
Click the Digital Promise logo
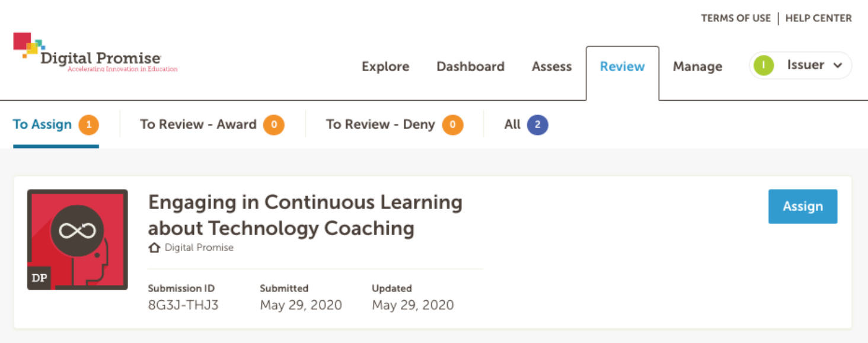click(x=95, y=53)
